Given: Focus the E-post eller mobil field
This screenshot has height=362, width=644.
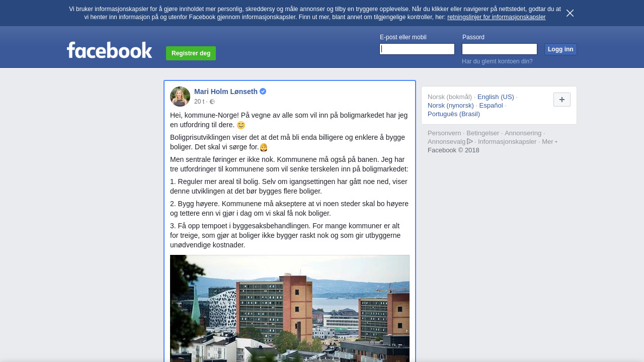Looking at the screenshot, I should tap(417, 49).
